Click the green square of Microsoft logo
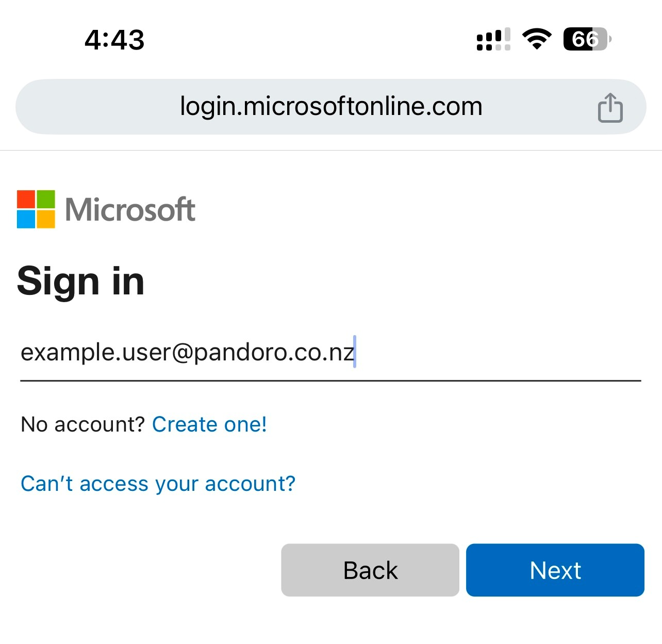Viewport: 662px width, 644px height. 46,199
